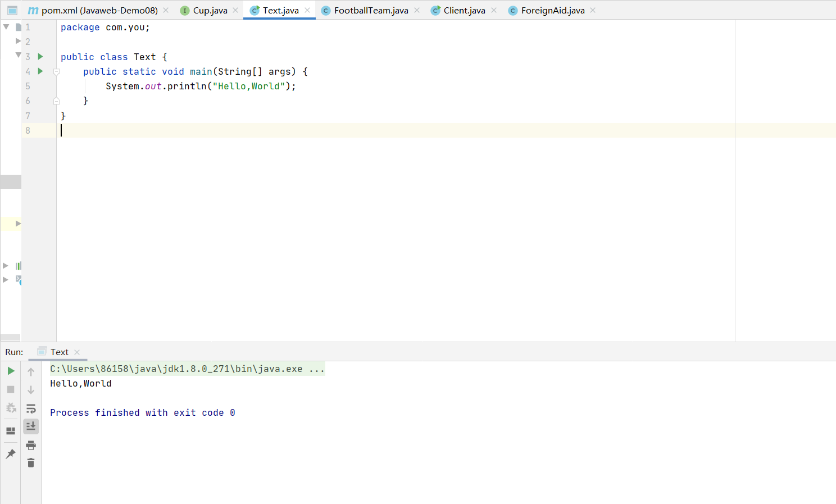The height and width of the screenshot is (504, 836).
Task: Click the bug-shaped debugger icon in Run toolbar
Action: (x=11, y=408)
